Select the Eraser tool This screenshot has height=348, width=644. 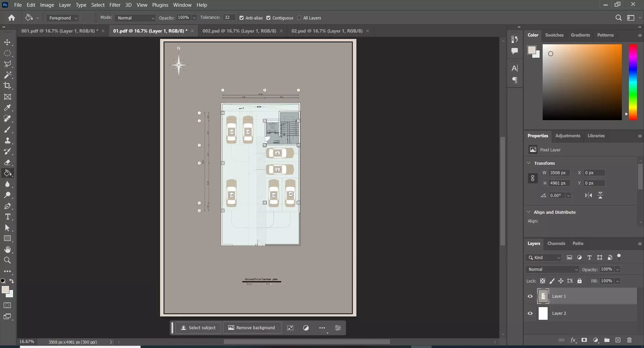click(7, 162)
